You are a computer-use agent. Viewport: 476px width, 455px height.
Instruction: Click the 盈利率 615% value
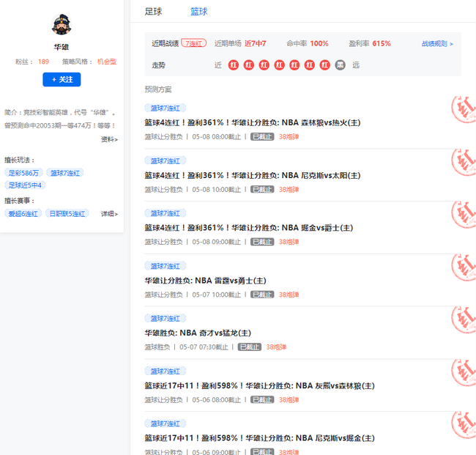(382, 43)
